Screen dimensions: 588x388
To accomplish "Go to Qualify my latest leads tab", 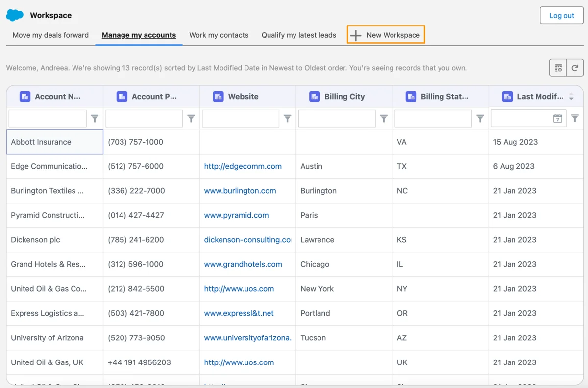I will point(299,35).
